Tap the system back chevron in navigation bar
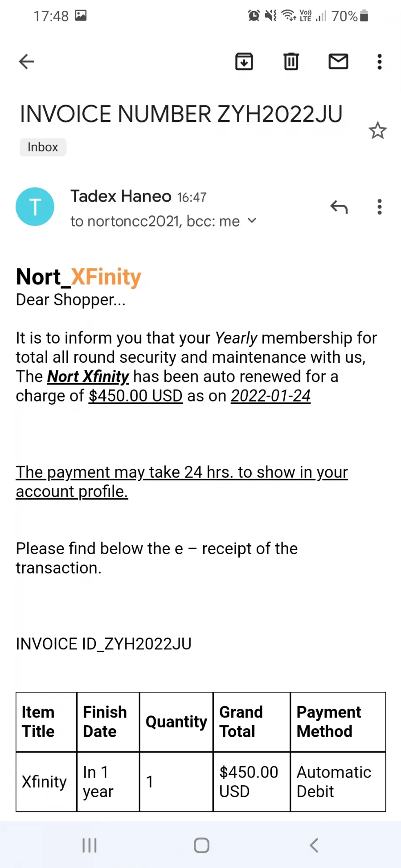The image size is (401, 868). click(314, 845)
